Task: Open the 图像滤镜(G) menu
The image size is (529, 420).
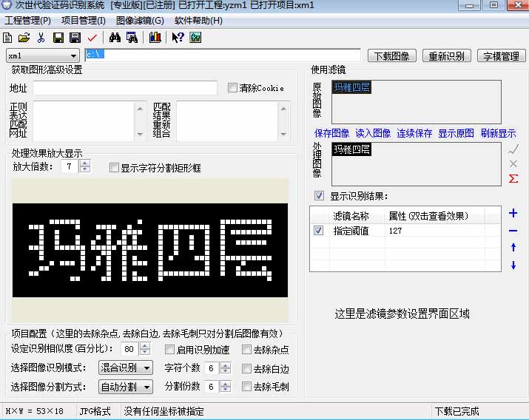Action: pyautogui.click(x=141, y=21)
